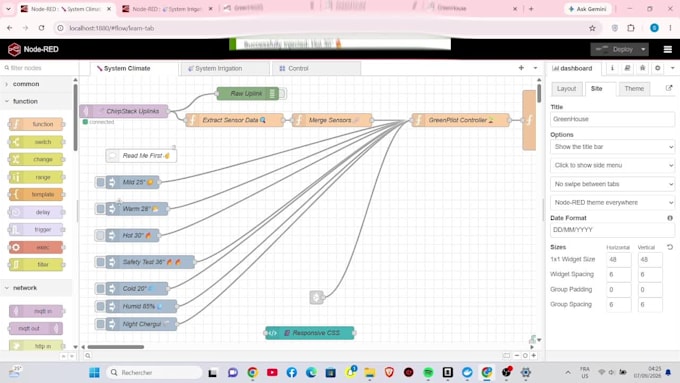
Task: Select the switch node in palette
Action: pos(36,142)
